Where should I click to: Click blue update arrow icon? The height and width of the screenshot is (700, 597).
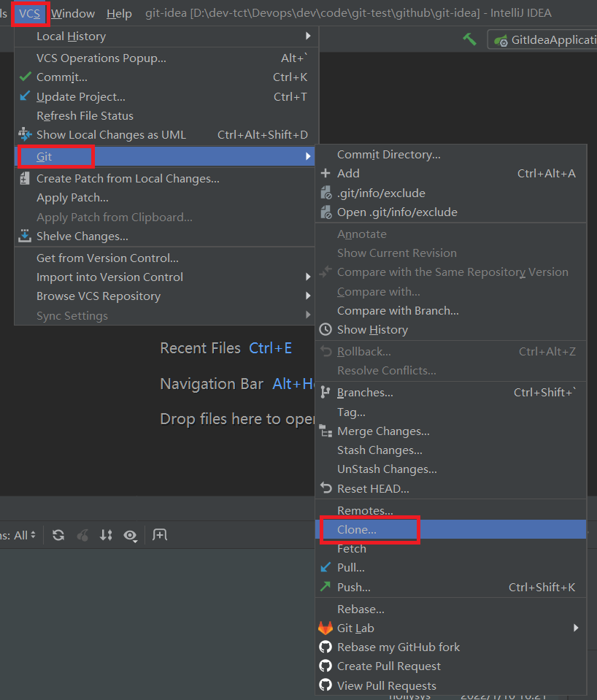coord(25,96)
